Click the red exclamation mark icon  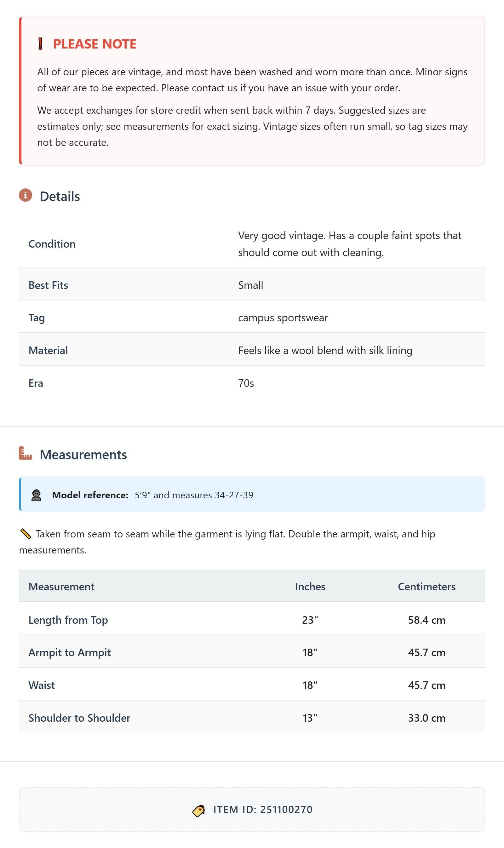tap(40, 44)
